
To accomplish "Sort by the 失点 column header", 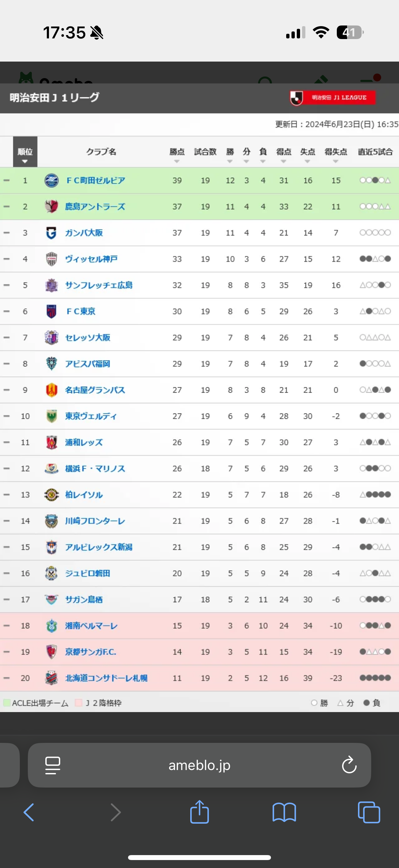I will tap(308, 152).
